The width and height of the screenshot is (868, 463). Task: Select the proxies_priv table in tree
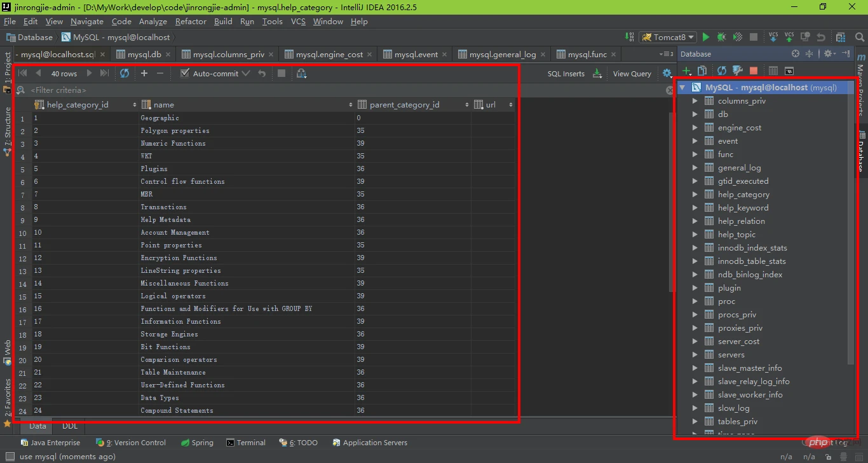pyautogui.click(x=740, y=328)
